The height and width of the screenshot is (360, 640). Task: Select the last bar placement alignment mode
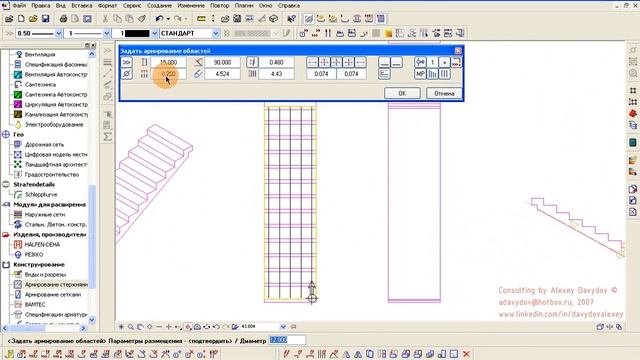point(360,62)
